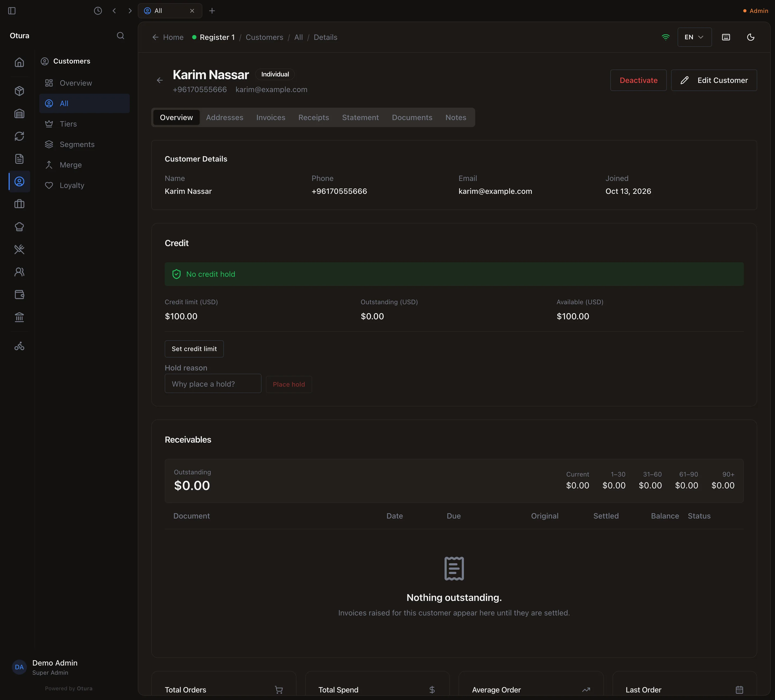Image resolution: width=775 pixels, height=700 pixels.
Task: Open the staff users icon in rail
Action: click(x=19, y=272)
